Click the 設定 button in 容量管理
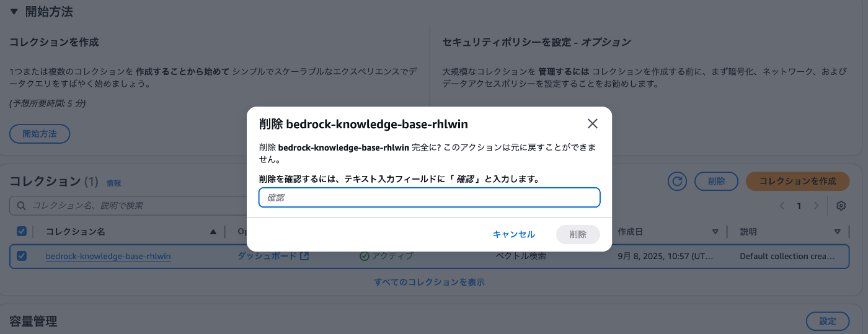Image resolution: width=868 pixels, height=334 pixels. coord(828,321)
